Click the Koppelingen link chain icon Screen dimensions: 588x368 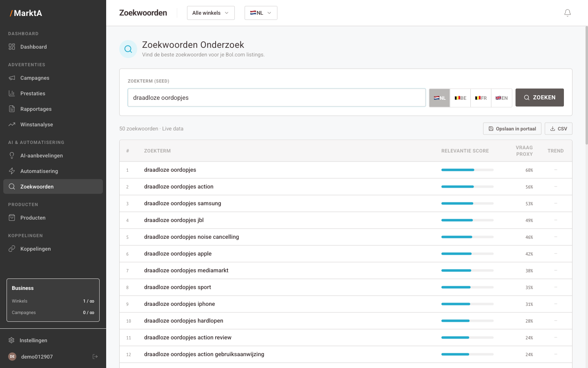click(12, 249)
